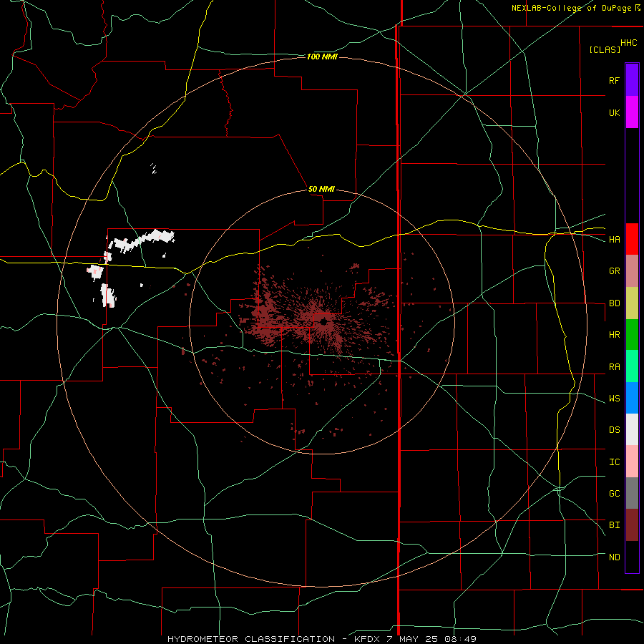The image size is (644, 644).
Task: Click the BI legend label
Action: click(614, 525)
